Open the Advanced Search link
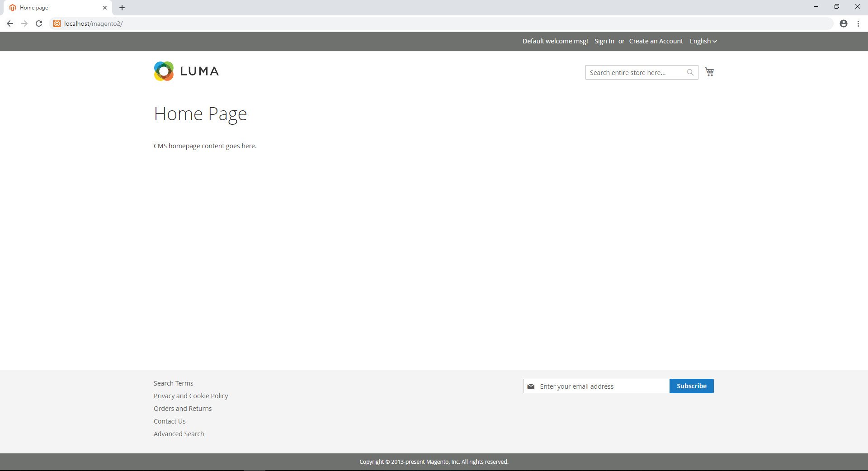The height and width of the screenshot is (471, 868). 179,434
